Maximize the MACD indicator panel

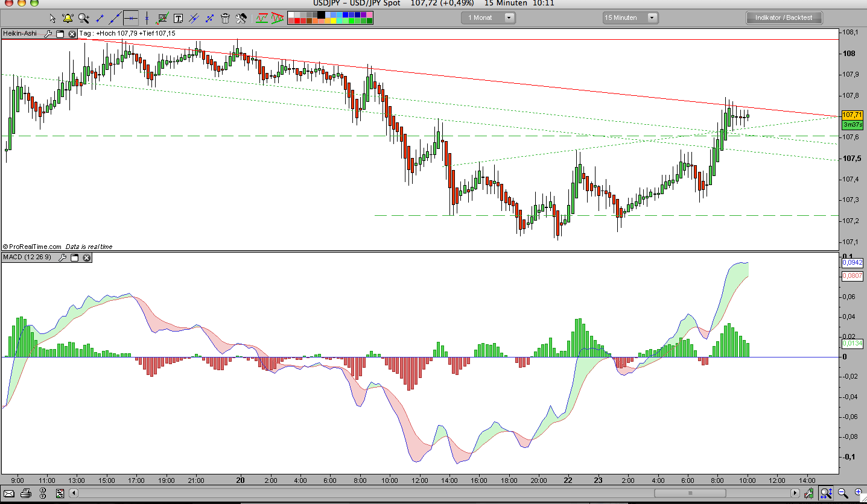(74, 257)
